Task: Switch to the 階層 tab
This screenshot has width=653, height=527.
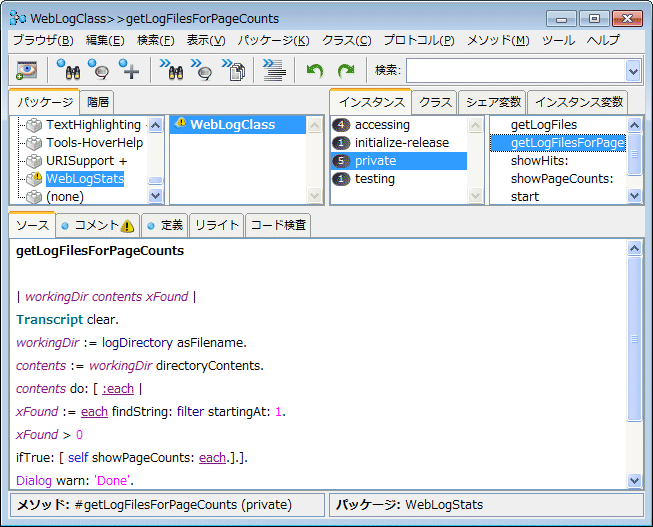Action: (x=98, y=102)
